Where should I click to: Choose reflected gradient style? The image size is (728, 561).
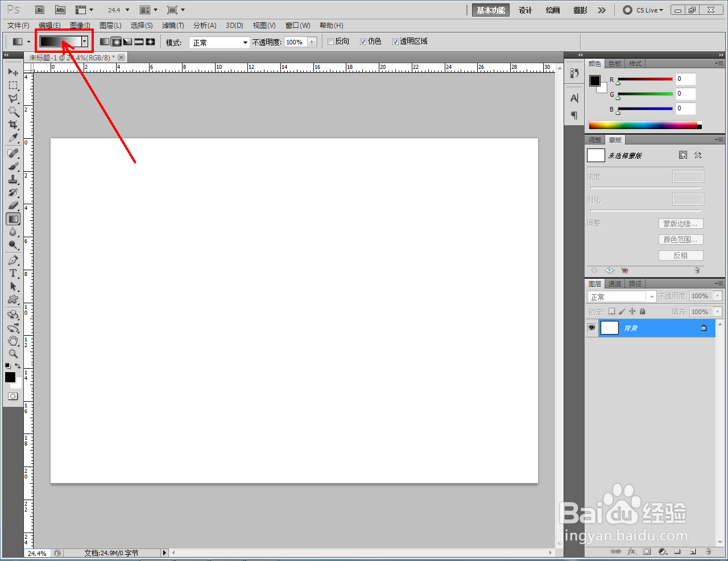(x=139, y=42)
